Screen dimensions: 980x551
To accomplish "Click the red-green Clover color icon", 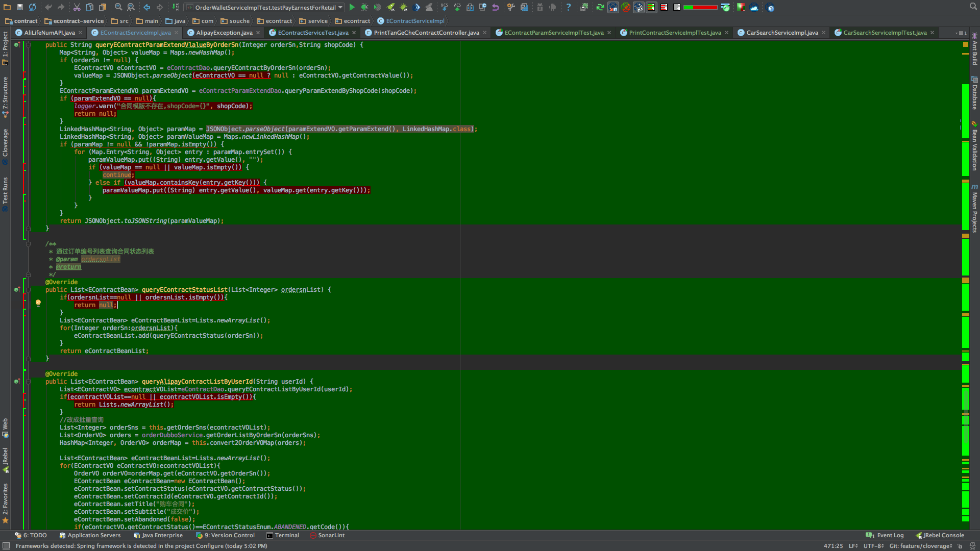I will coord(741,7).
